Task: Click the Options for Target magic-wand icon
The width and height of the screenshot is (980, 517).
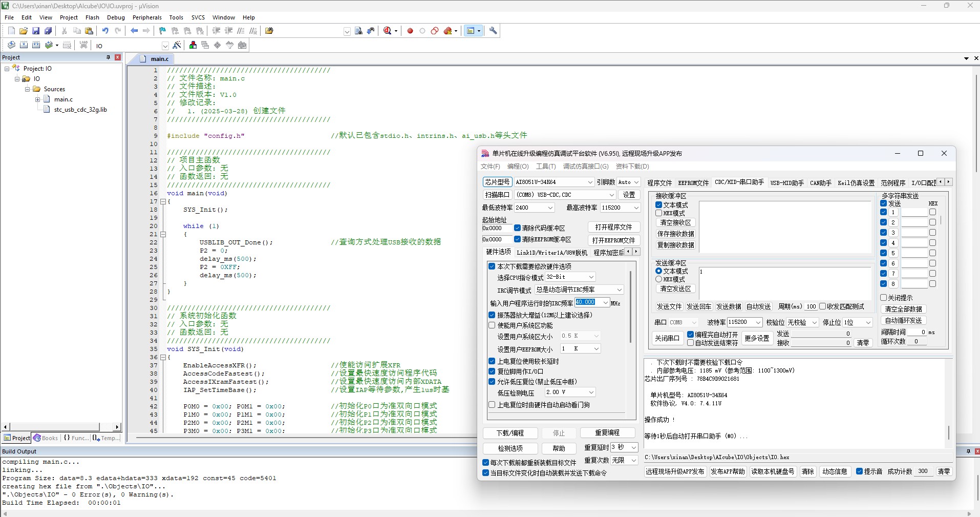Action: [177, 45]
